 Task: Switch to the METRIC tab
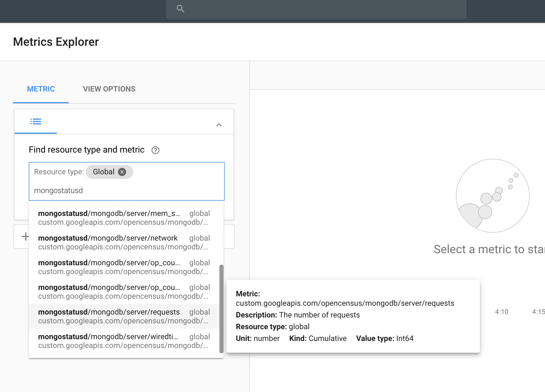[41, 89]
